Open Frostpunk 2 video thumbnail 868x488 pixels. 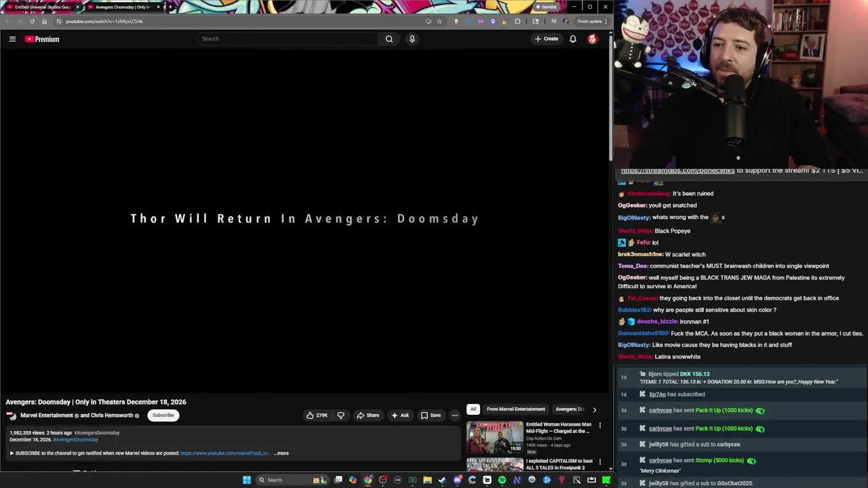click(x=494, y=465)
